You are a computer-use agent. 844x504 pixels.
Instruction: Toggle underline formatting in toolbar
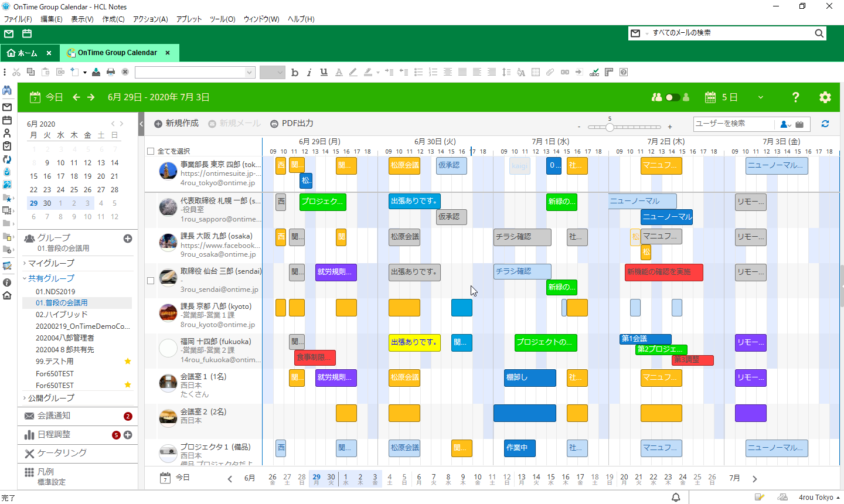324,72
